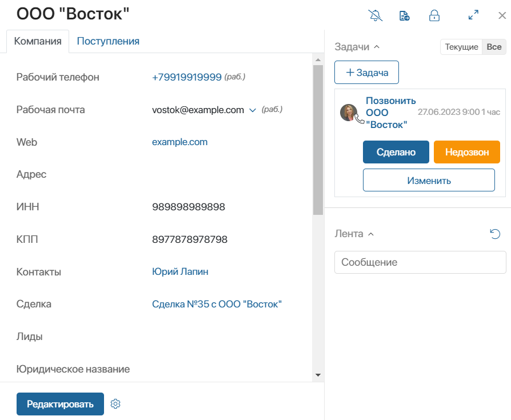Expand card to full screen arrows icon
Viewport: 511px width, 420px height.
(473, 15)
